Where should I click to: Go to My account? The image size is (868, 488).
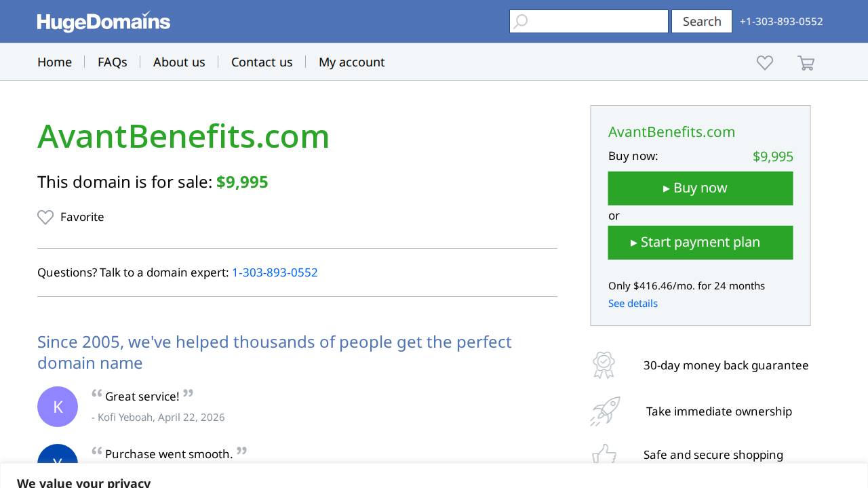pos(352,62)
